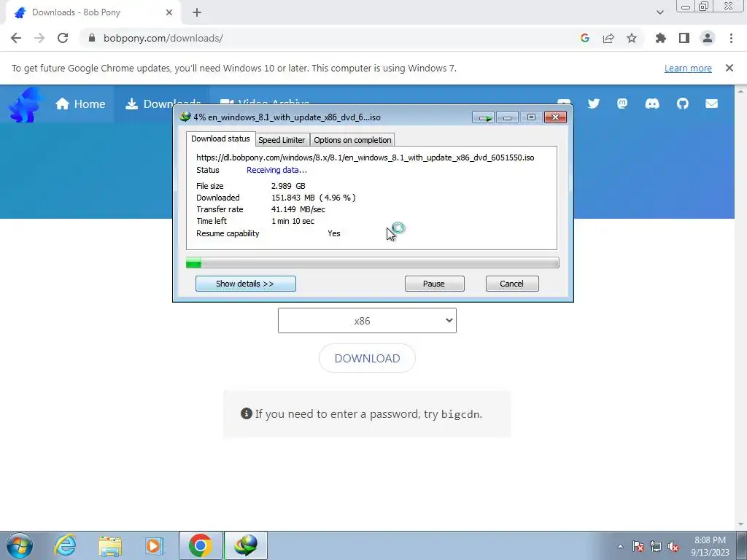Click the muted volume tray icon
747x560 pixels.
click(673, 546)
